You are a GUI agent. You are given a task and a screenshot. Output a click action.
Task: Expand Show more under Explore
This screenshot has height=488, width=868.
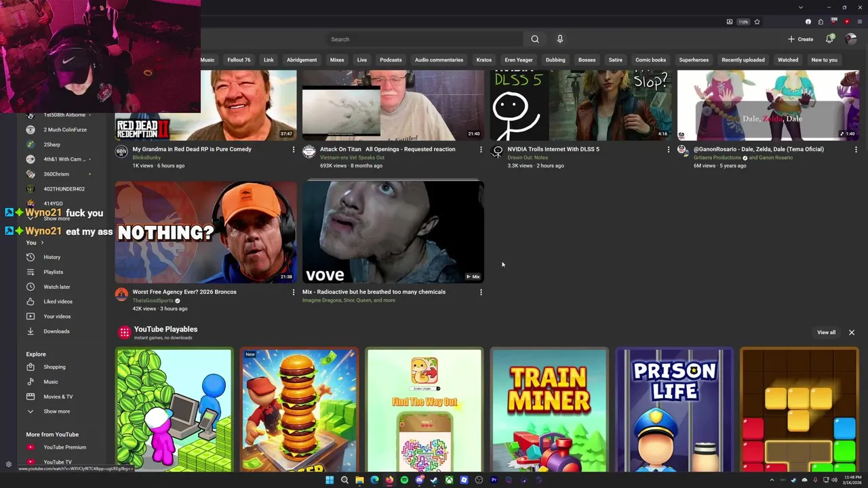click(x=56, y=411)
